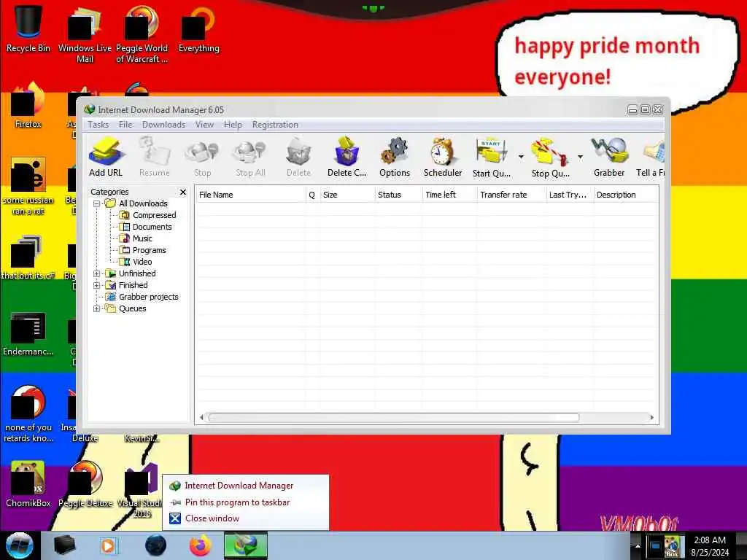747x560 pixels.
Task: Open the Windows Start button
Action: coord(20,545)
